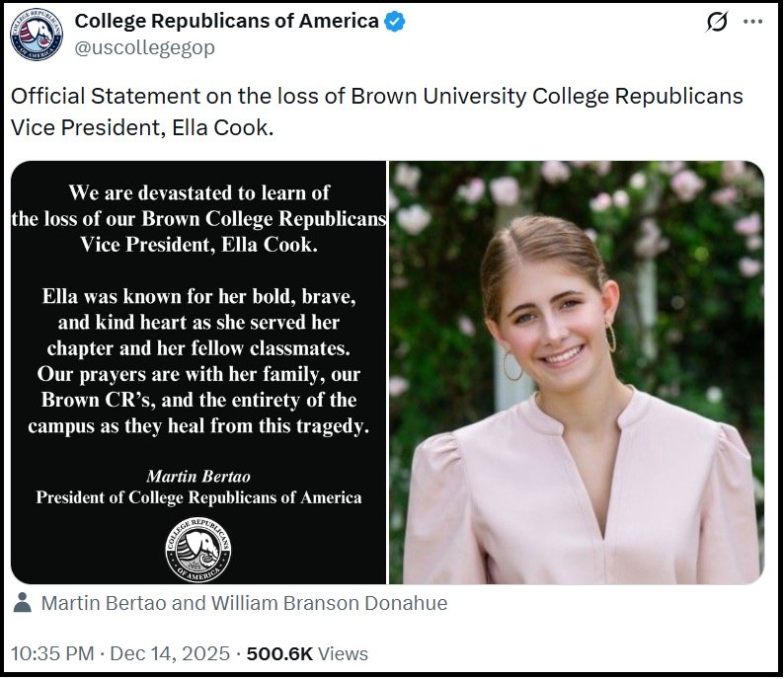Screen dimensions: 784x679
Task: Click the "We are devastated to learn" headline
Action: click(x=198, y=191)
